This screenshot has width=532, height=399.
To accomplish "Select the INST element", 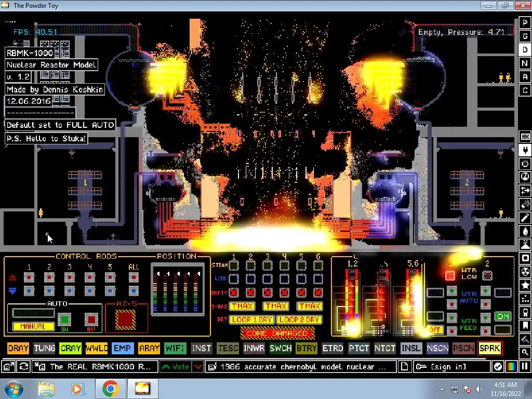I will click(x=202, y=348).
